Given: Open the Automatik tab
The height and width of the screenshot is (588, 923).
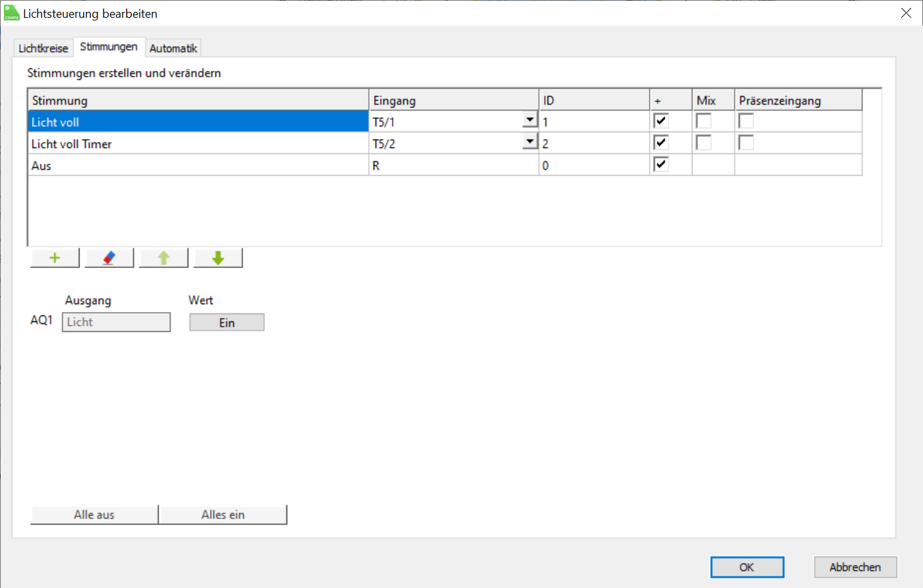Looking at the screenshot, I should [x=173, y=48].
